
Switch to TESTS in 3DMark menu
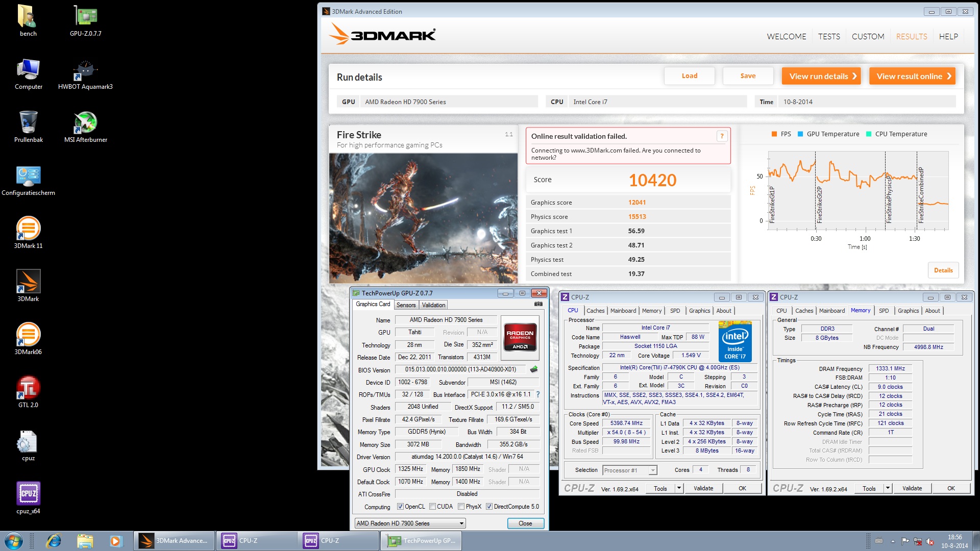click(829, 37)
